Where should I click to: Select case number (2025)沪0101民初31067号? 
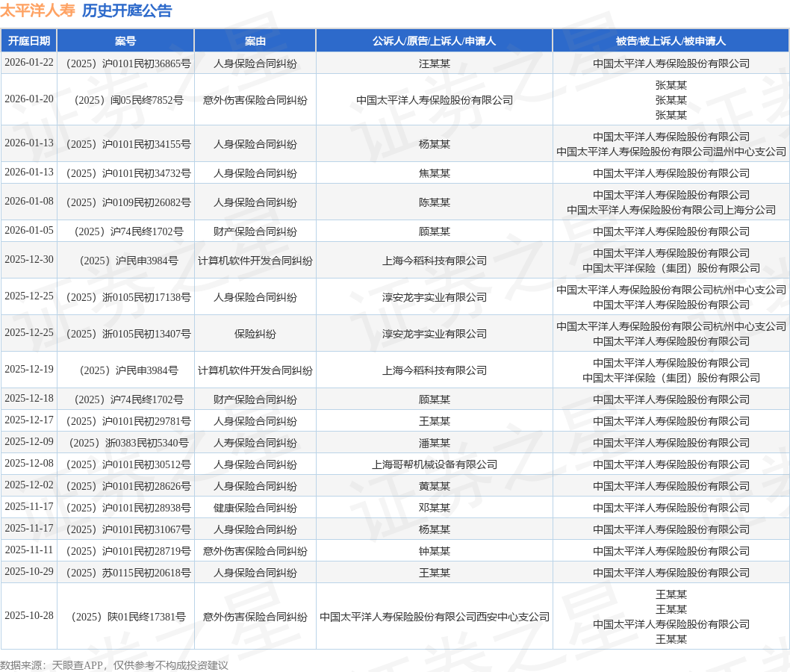128,530
